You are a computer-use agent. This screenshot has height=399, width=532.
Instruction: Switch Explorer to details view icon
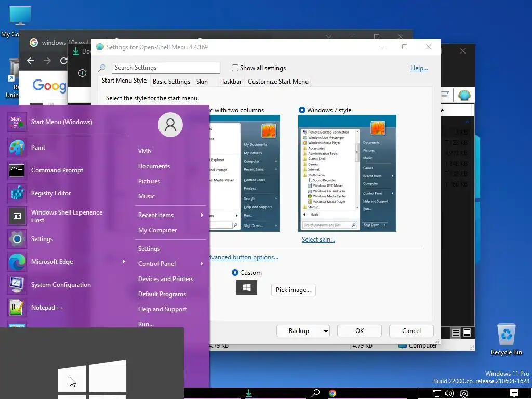tap(456, 333)
